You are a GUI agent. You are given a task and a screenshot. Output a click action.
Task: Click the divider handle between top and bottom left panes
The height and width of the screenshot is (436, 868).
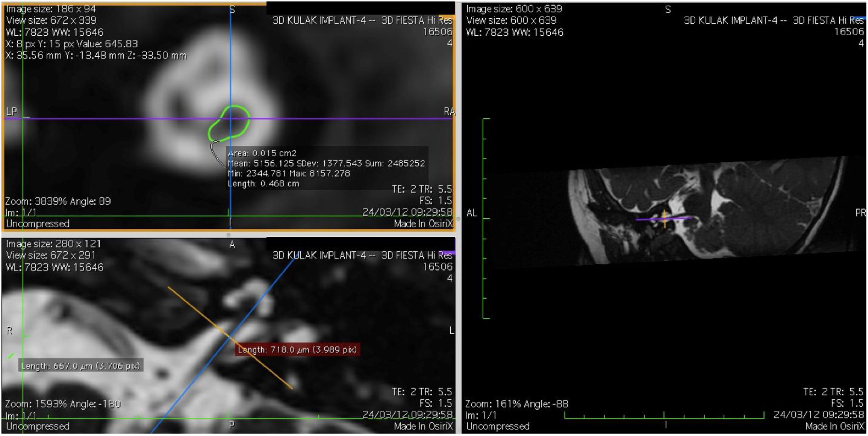pos(228,235)
